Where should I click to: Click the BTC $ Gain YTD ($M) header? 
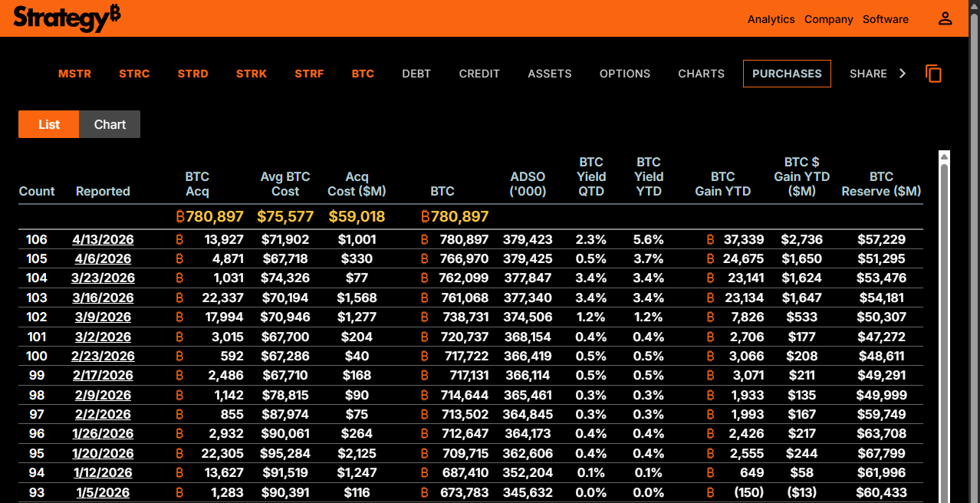tap(802, 176)
